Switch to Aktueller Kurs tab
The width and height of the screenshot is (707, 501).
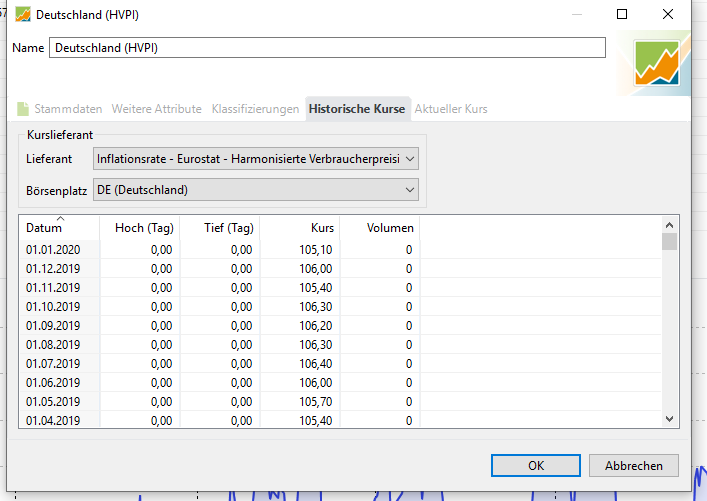[451, 109]
